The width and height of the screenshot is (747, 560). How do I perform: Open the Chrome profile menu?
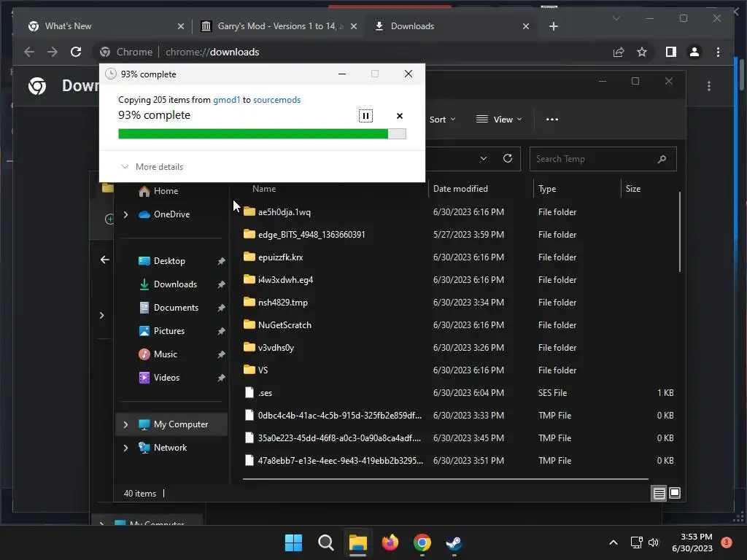694,52
